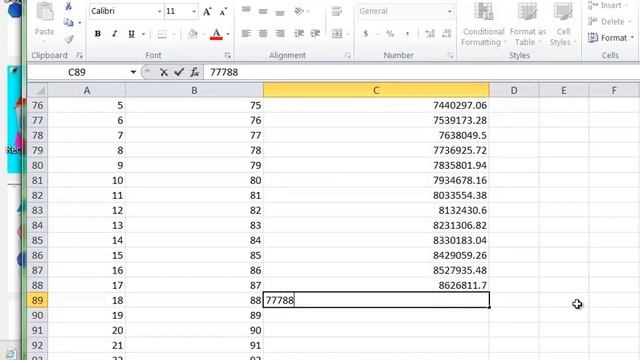Cancel entry with formula bar X
Image resolution: width=640 pixels, height=360 pixels.
(164, 73)
